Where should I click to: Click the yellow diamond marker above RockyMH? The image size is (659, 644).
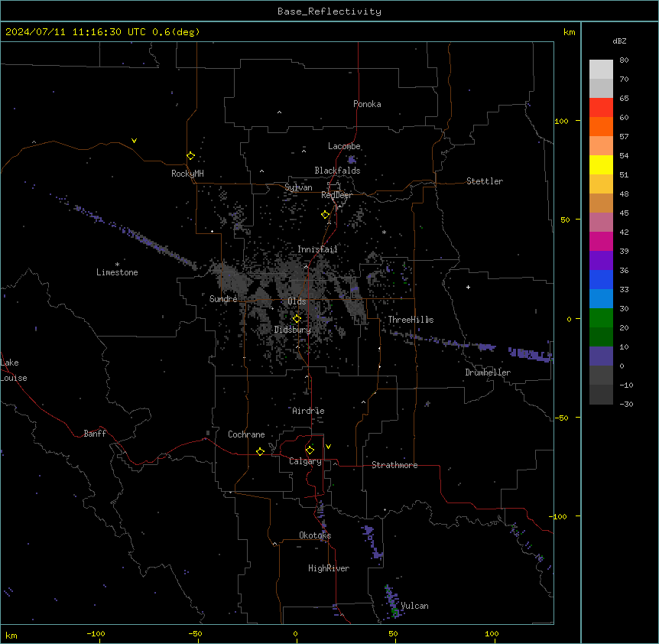[191, 156]
